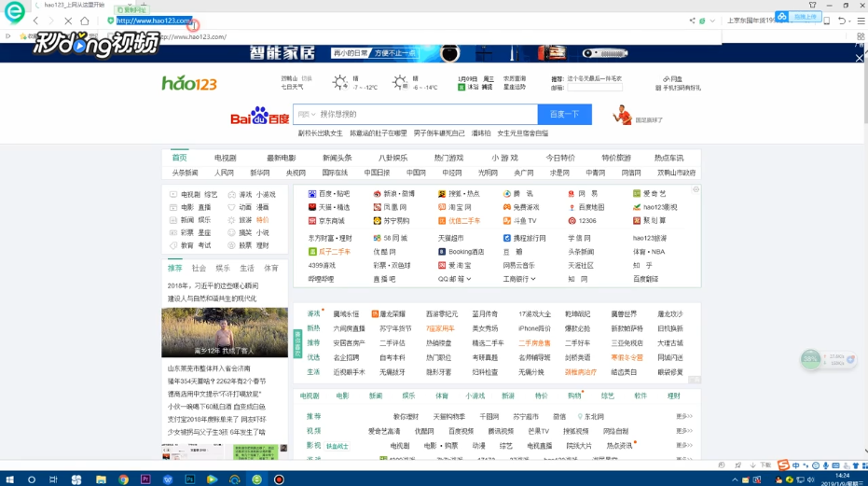Click the share icon in address bar

(x=692, y=21)
